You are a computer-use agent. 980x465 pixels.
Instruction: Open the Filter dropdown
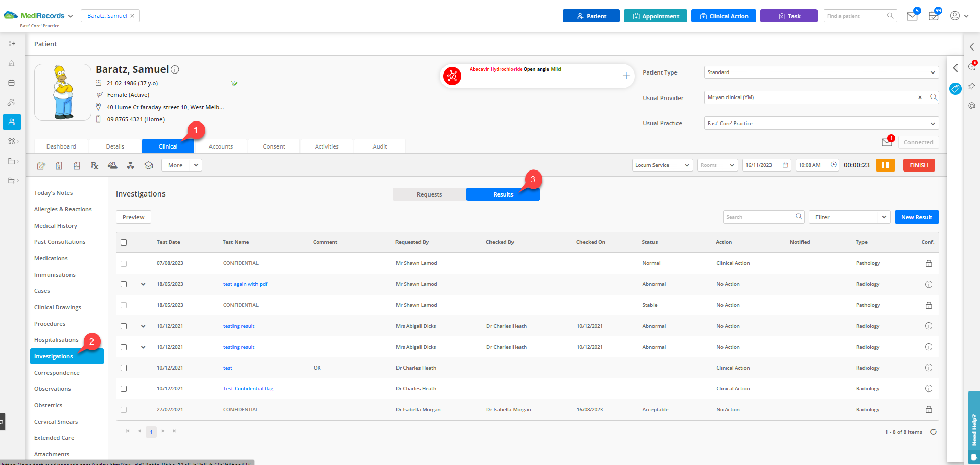(x=884, y=217)
